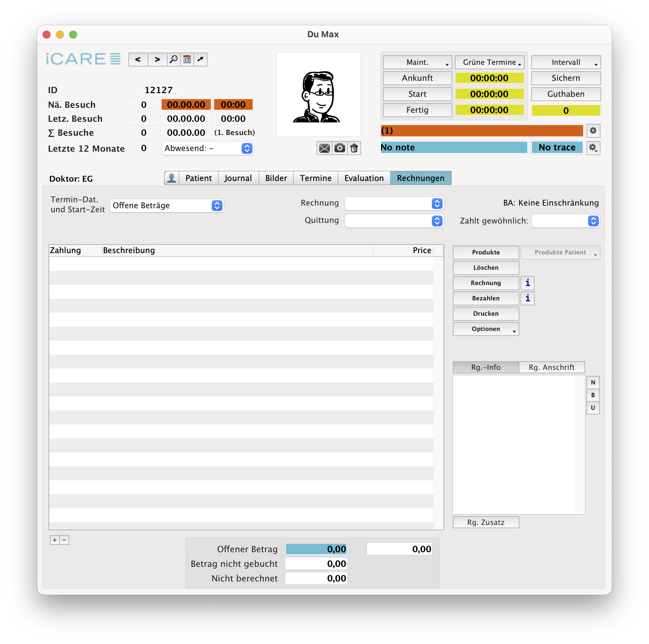Click the arrow pointer icon in toolbar
This screenshot has height=644, width=649.
pos(200,60)
